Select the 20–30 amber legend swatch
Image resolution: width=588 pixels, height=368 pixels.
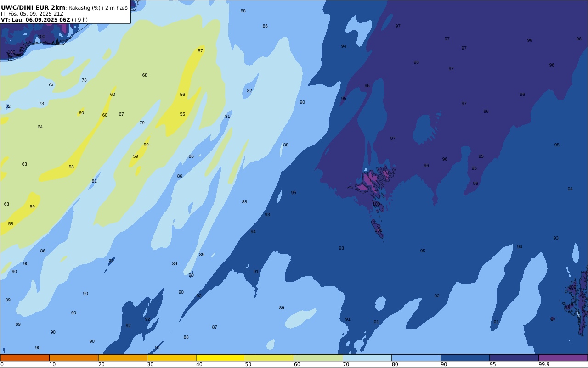[123, 357]
